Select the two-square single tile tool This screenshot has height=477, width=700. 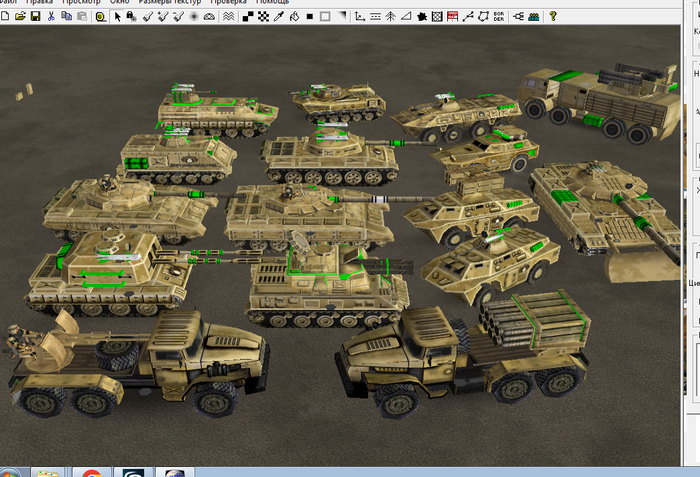[x=248, y=17]
